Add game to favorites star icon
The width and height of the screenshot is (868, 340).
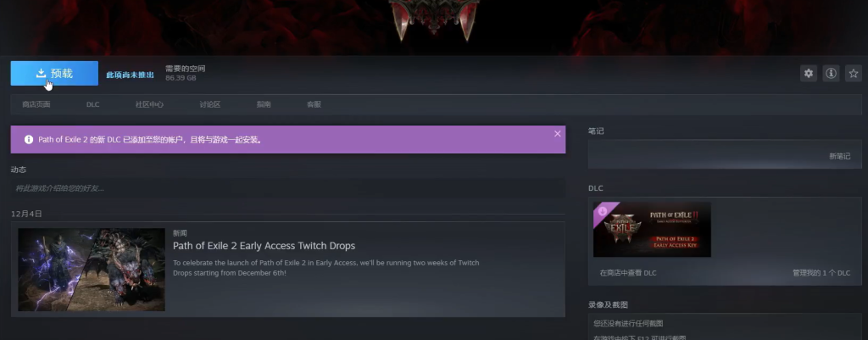[854, 73]
